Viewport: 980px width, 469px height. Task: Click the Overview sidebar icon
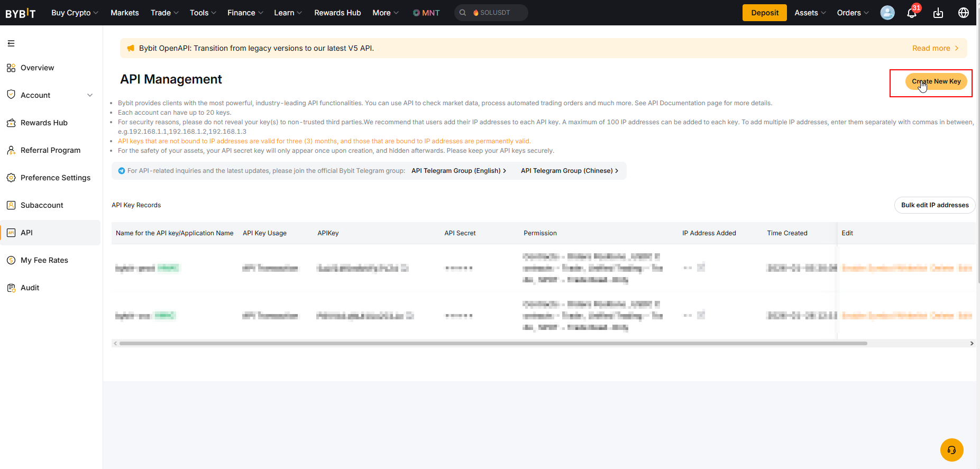point(11,68)
